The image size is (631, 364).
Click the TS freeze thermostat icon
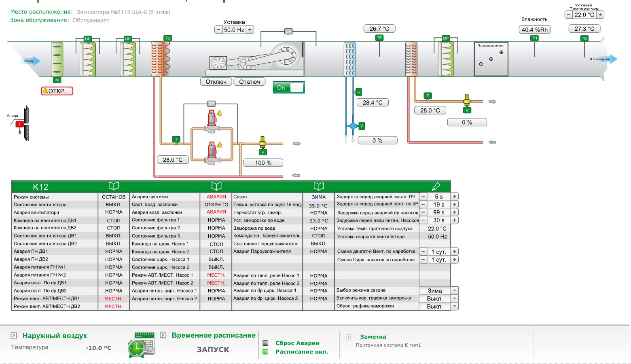pyautogui.click(x=167, y=38)
